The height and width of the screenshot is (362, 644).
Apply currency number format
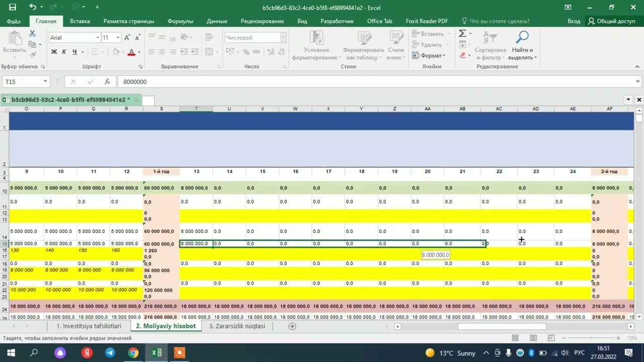click(x=230, y=52)
